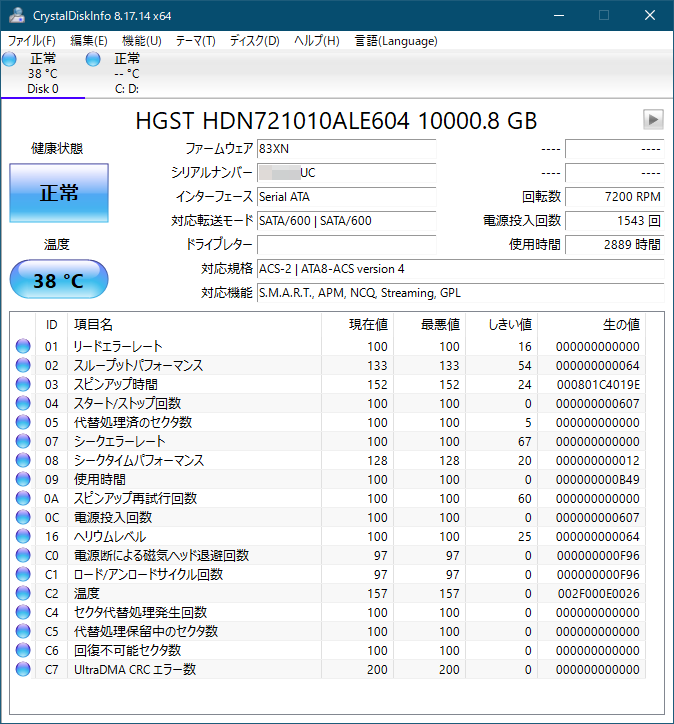
Task: Select row name ヘリウムレベル
Action: [110, 537]
